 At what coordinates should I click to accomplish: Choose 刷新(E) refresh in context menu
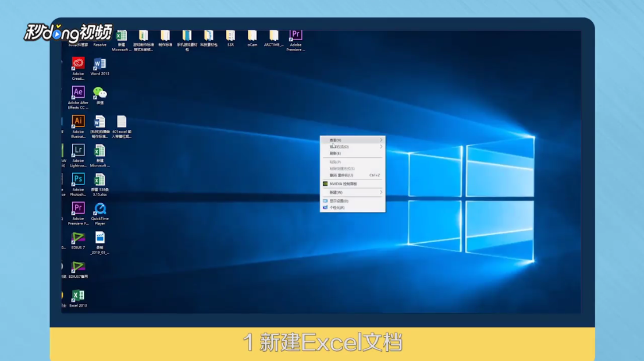(353, 153)
